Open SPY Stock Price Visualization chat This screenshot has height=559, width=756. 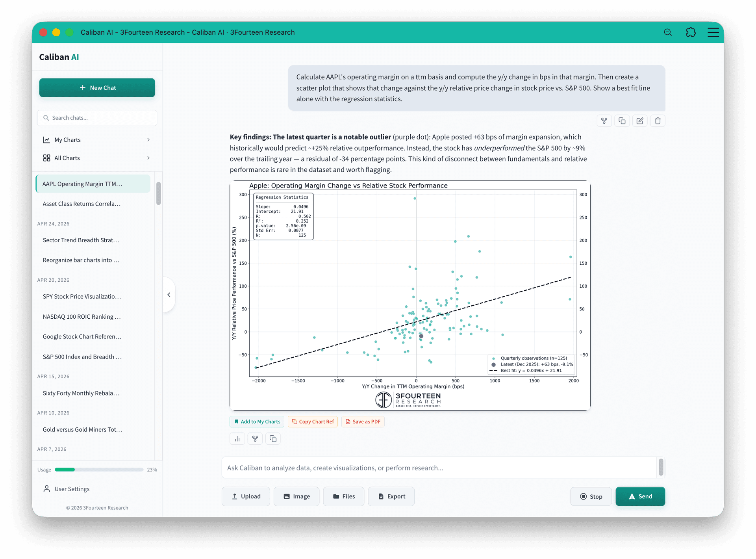(93, 297)
